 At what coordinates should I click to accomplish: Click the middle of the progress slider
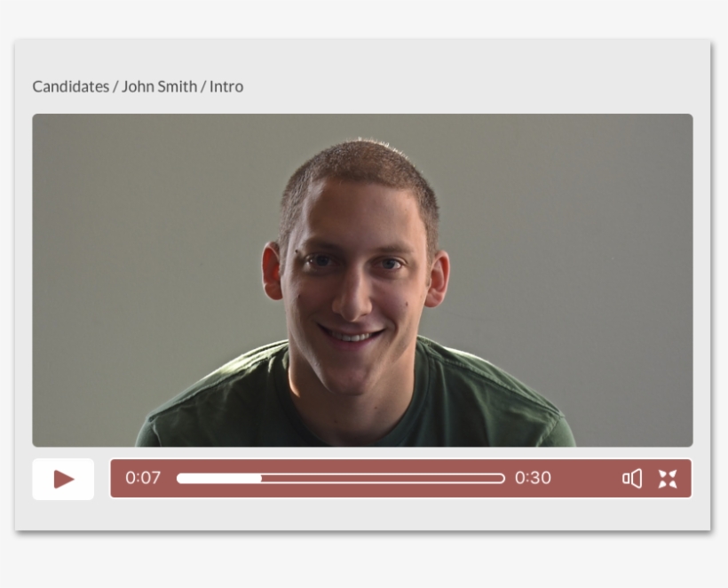[340, 479]
